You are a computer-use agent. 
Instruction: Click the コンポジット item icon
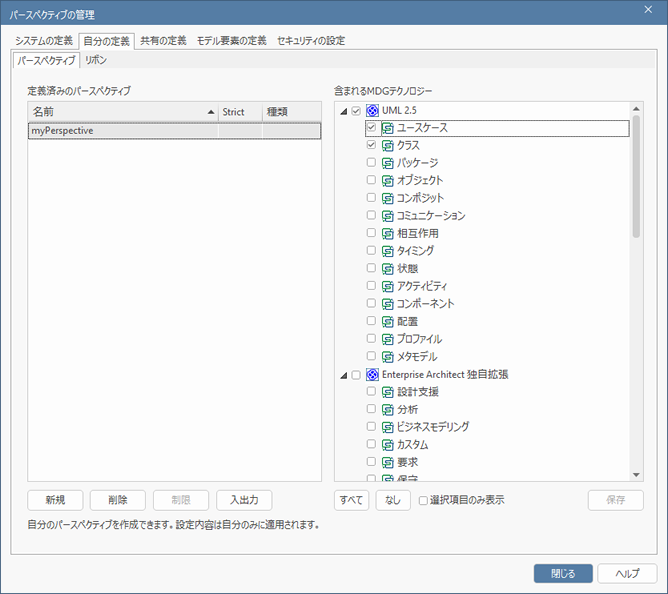(x=388, y=198)
